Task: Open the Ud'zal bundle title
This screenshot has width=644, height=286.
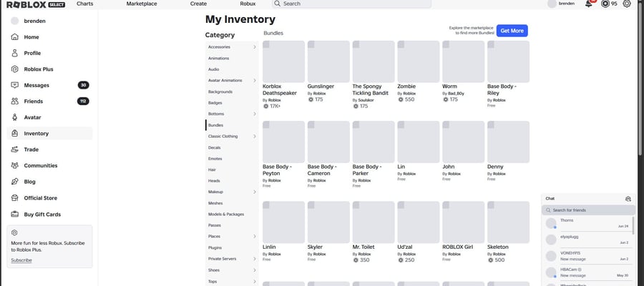Action: click(406, 247)
